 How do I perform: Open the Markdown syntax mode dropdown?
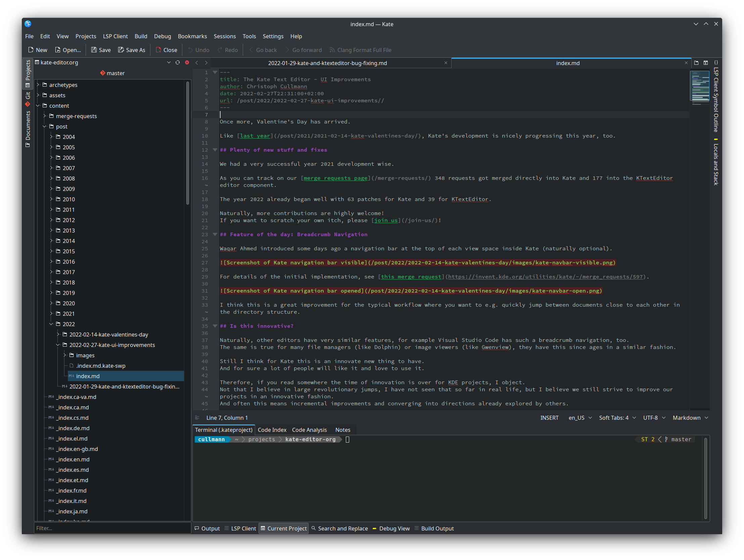690,418
